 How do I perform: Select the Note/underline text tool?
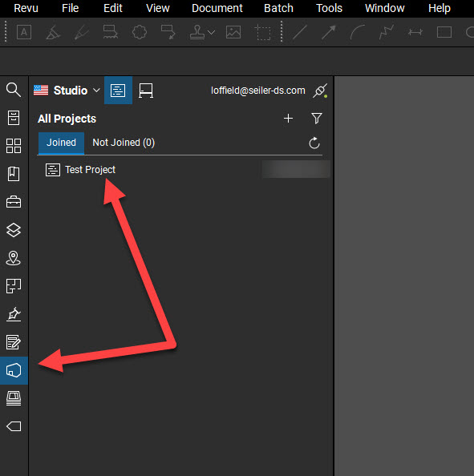111,32
